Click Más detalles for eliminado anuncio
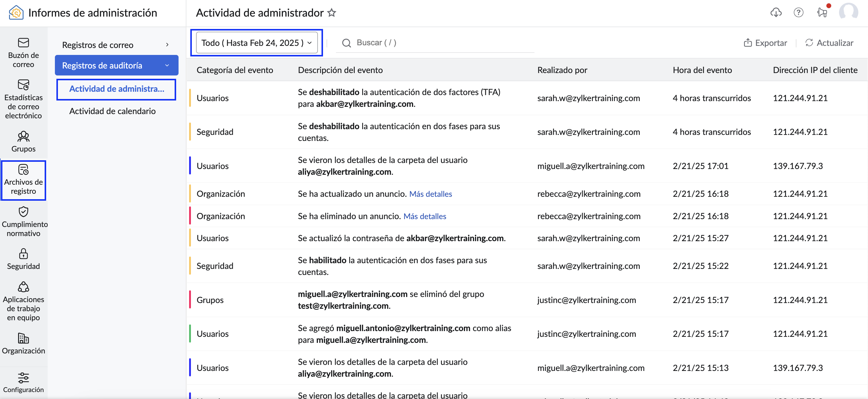 (425, 216)
